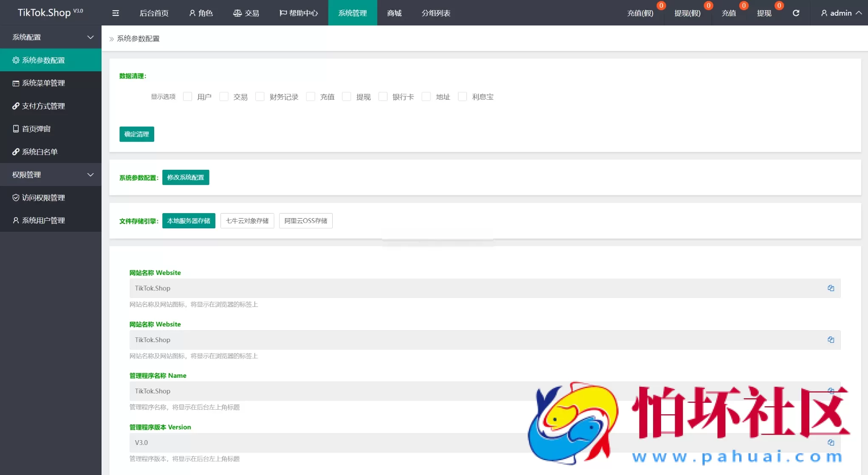This screenshot has width=868, height=475.
Task: Click the copy icon beside 管理程序版本 field
Action: pos(831,442)
